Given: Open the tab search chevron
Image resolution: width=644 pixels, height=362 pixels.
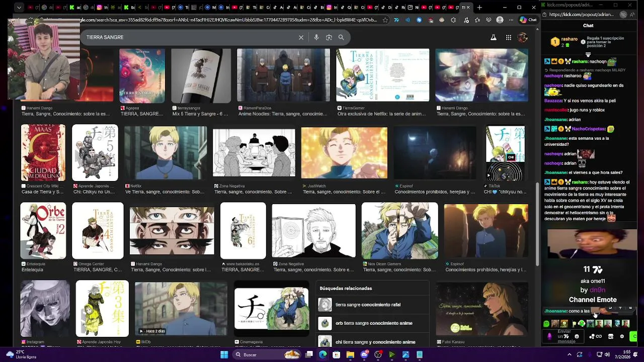Looking at the screenshot, I should [x=19, y=8].
